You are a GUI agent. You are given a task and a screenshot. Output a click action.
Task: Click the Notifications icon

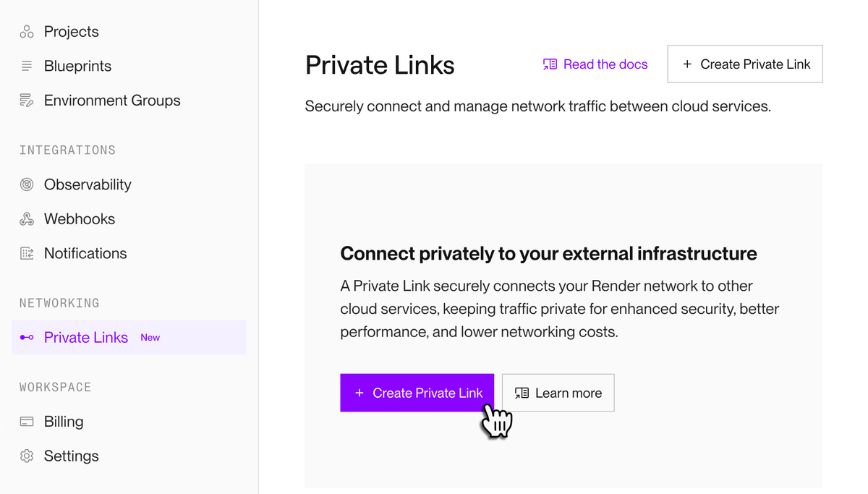click(x=26, y=253)
